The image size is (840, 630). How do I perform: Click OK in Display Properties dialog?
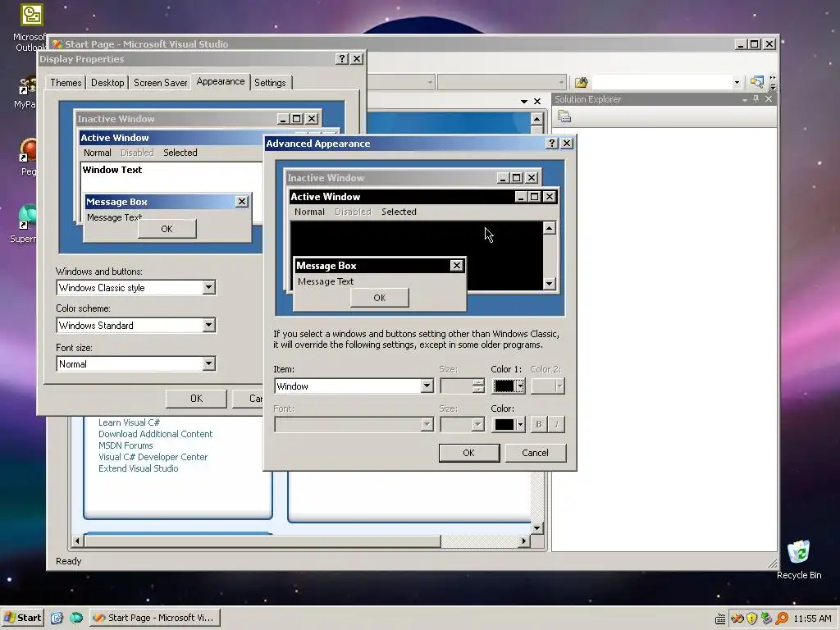197,399
